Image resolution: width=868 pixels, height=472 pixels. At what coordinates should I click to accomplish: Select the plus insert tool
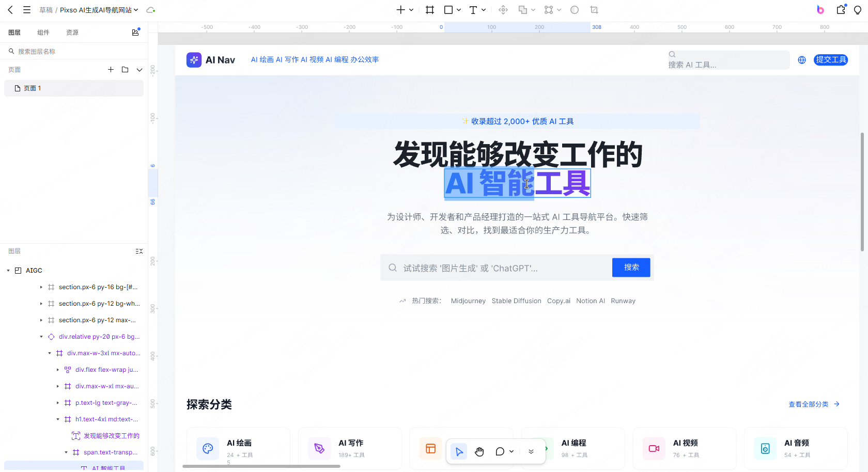coord(400,10)
